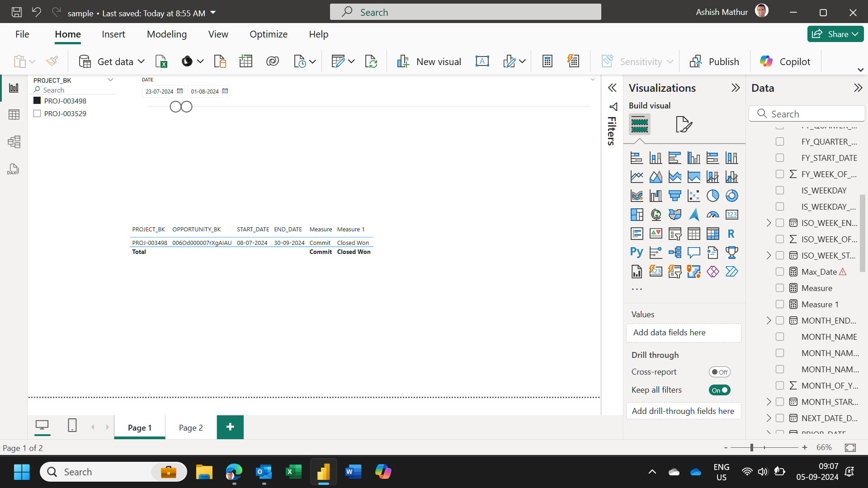The width and height of the screenshot is (868, 488).
Task: Open the Insert ribbon tab
Action: [113, 34]
